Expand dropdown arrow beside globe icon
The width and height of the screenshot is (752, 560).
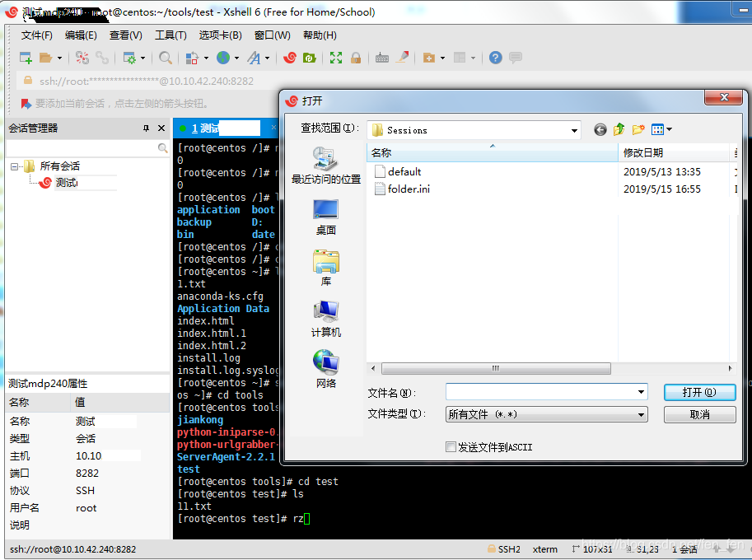[x=237, y=58]
